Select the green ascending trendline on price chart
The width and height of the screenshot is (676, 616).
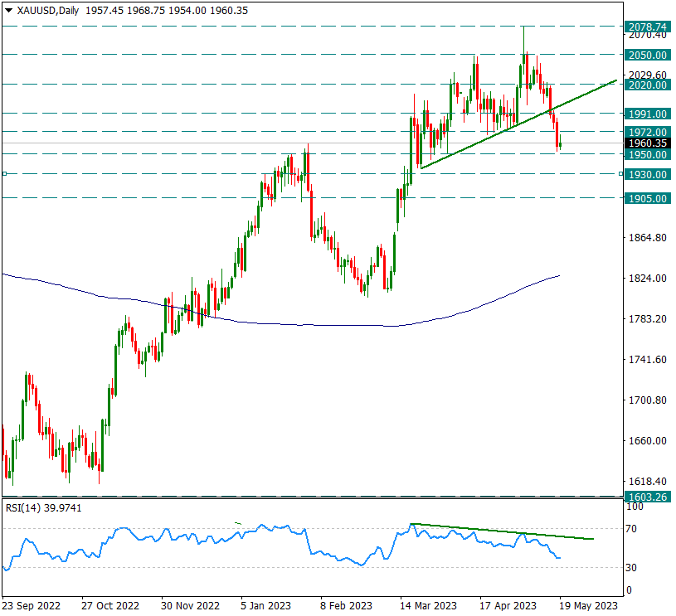click(x=518, y=124)
